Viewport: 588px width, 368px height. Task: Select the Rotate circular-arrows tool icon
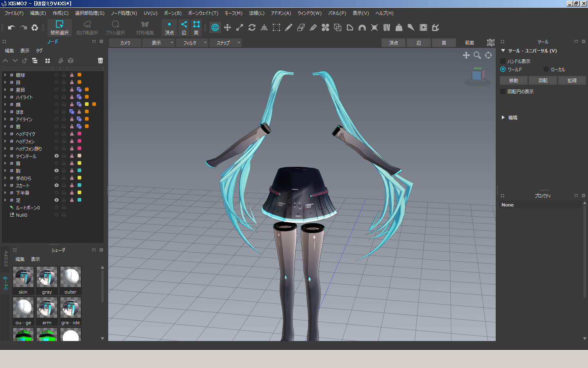(x=252, y=27)
